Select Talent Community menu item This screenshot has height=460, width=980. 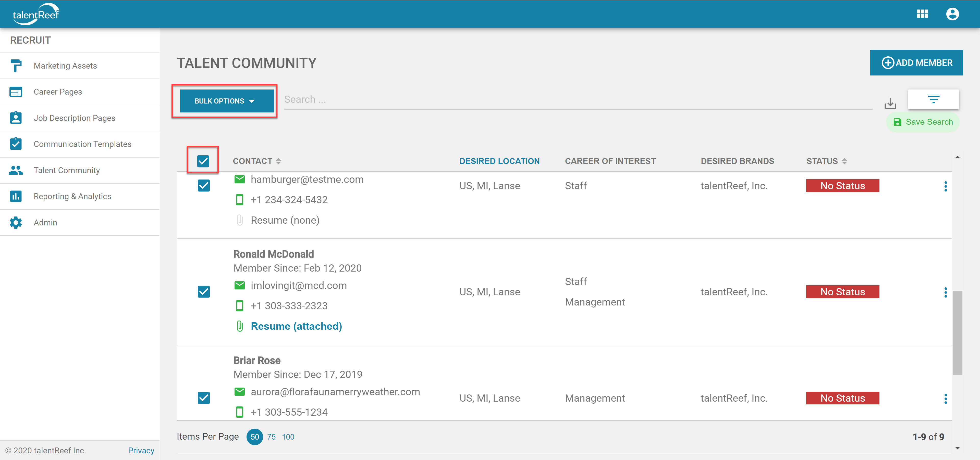pos(80,170)
